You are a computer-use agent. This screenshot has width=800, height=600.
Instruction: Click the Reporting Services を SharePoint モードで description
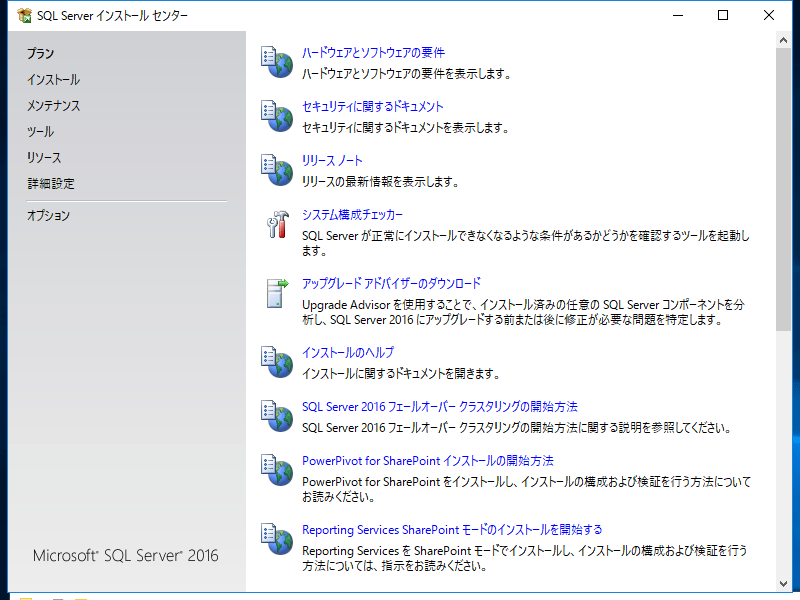click(x=525, y=558)
